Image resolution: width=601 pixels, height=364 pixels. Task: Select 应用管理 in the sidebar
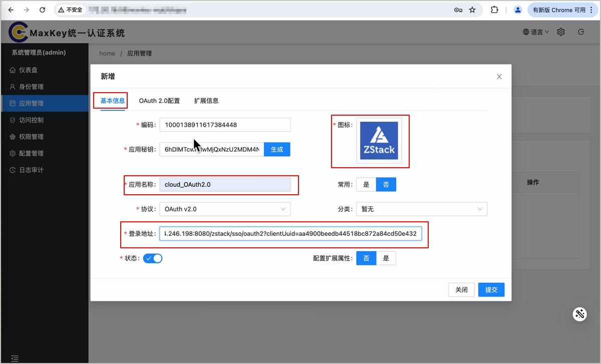tap(44, 103)
